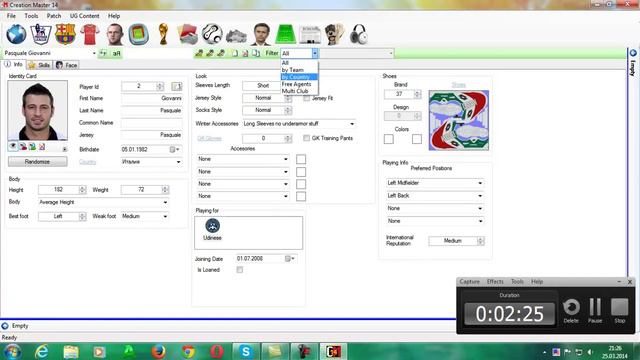The image size is (640, 360).
Task: Click the blank page icon next to Filter
Action: (x=235, y=53)
